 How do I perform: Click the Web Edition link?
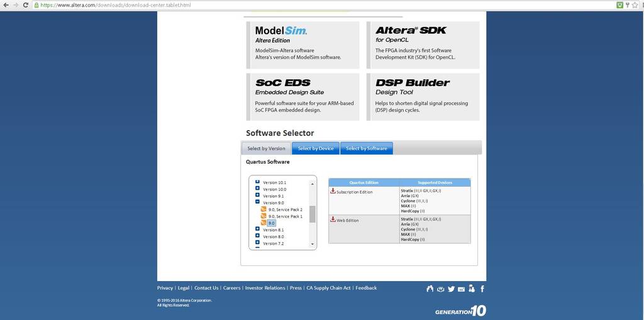347,221
